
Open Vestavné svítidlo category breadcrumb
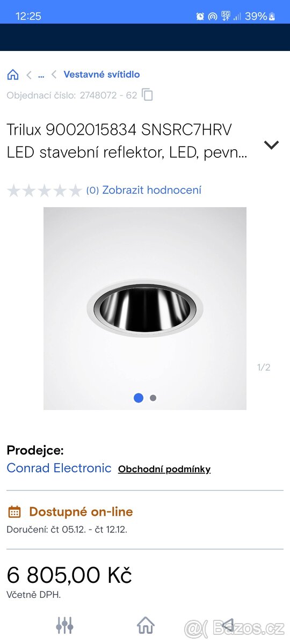[102, 75]
